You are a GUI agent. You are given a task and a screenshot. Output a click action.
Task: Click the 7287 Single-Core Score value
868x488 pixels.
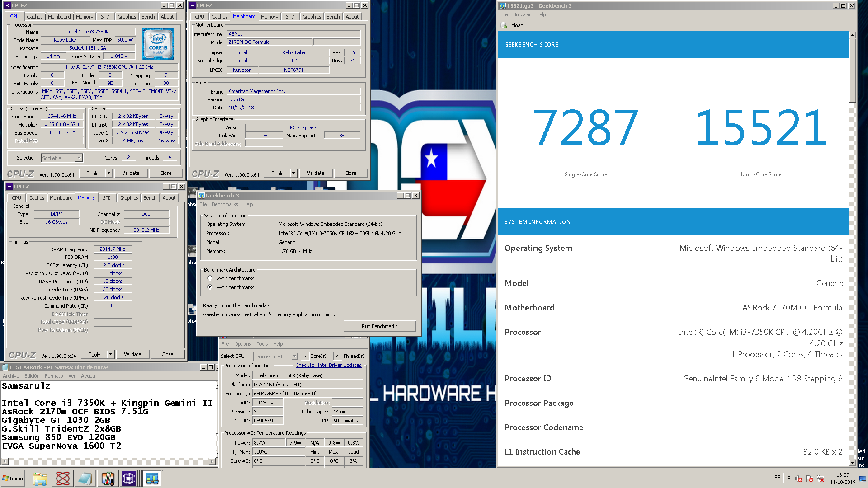click(585, 128)
